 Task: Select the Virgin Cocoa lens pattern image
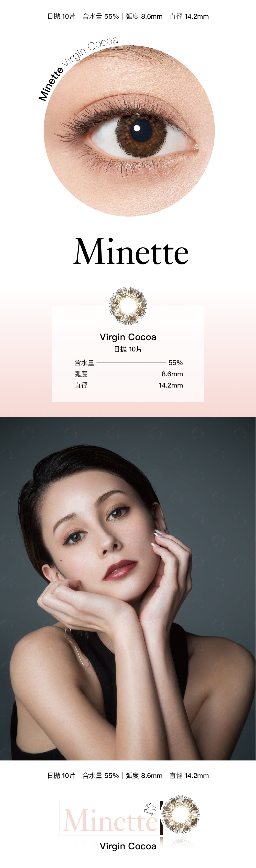coord(128,306)
